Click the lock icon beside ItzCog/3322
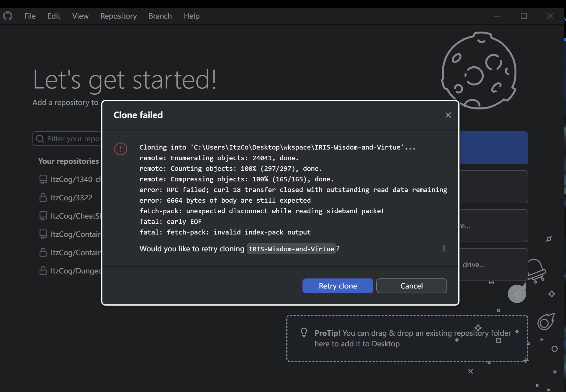The height and width of the screenshot is (392, 566). [43, 198]
